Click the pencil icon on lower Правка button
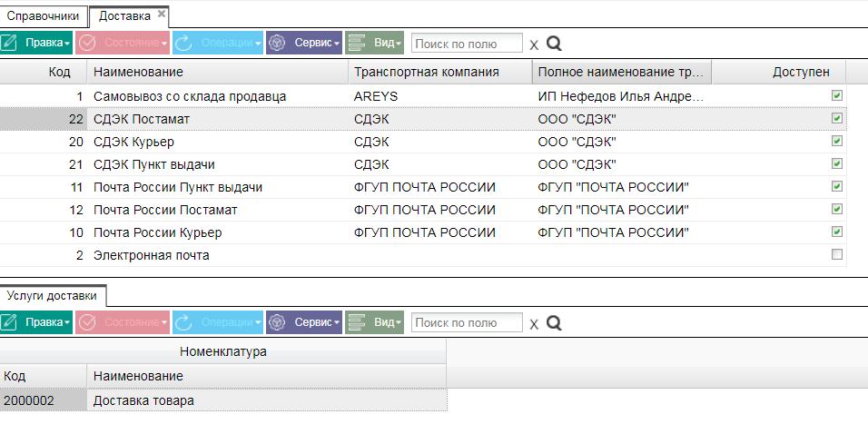 [x=9, y=322]
